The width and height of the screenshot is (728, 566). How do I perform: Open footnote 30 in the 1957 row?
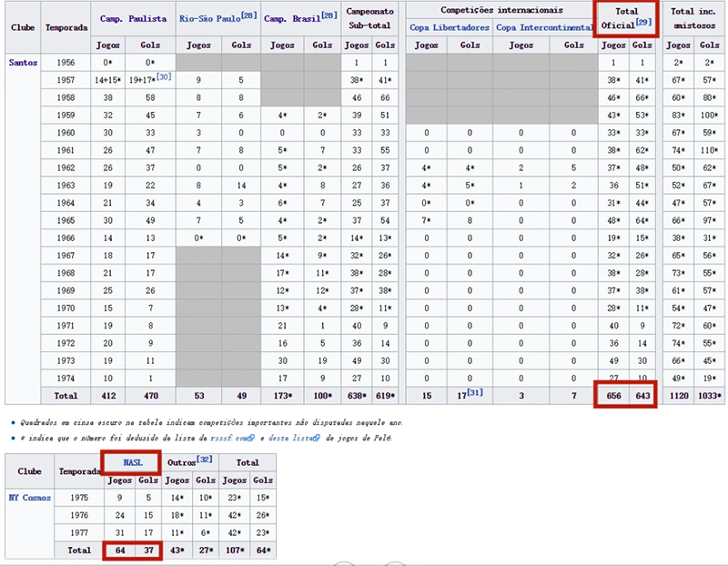click(164, 76)
